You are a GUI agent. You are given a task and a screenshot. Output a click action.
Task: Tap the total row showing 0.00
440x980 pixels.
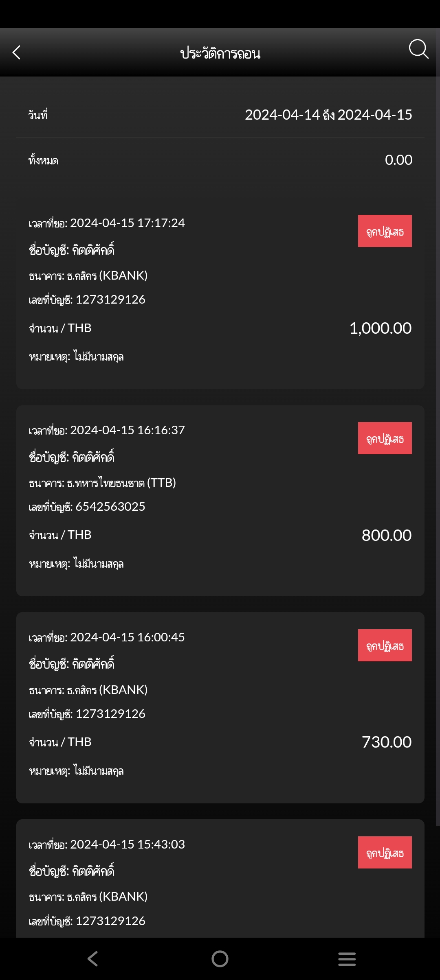tap(220, 160)
